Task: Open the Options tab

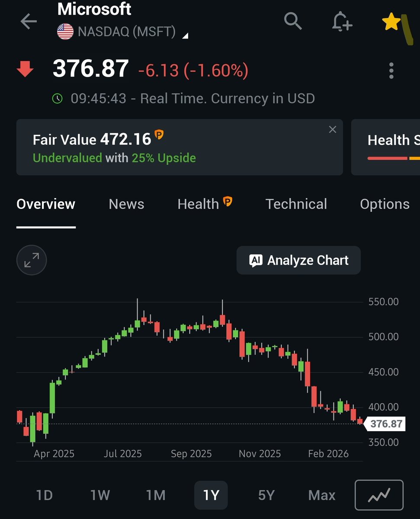Action: pyautogui.click(x=385, y=204)
